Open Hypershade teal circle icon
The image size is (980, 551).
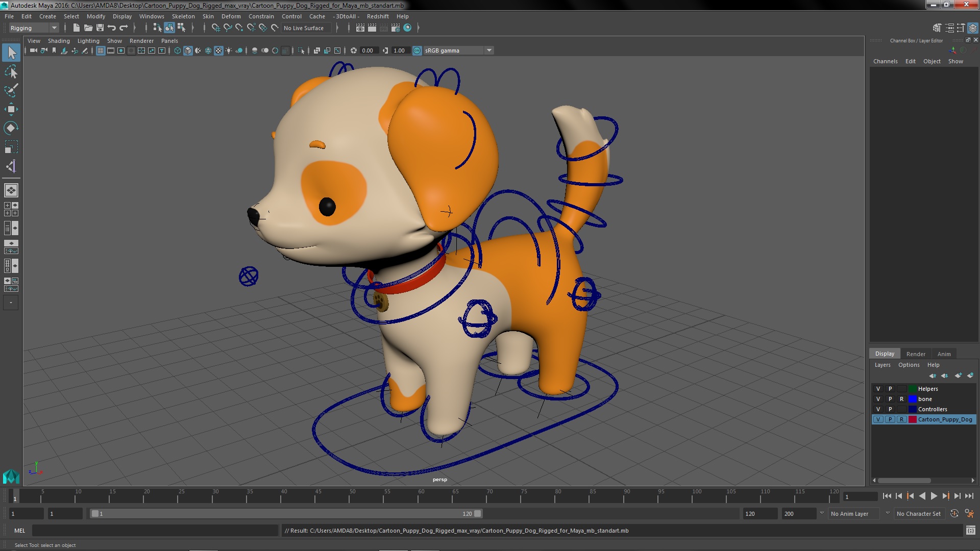pos(407,28)
